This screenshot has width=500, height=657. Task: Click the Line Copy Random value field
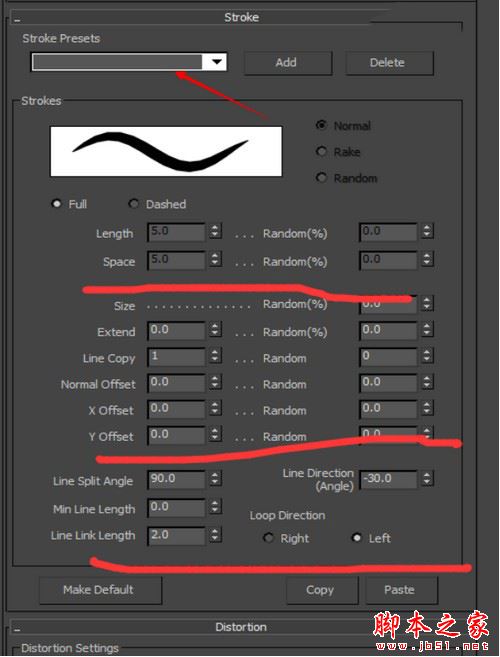[x=389, y=357]
